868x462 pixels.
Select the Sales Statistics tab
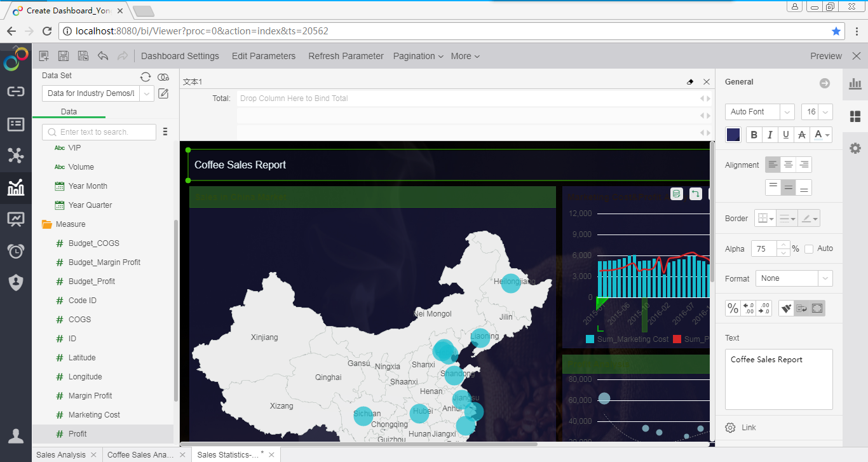click(228, 455)
